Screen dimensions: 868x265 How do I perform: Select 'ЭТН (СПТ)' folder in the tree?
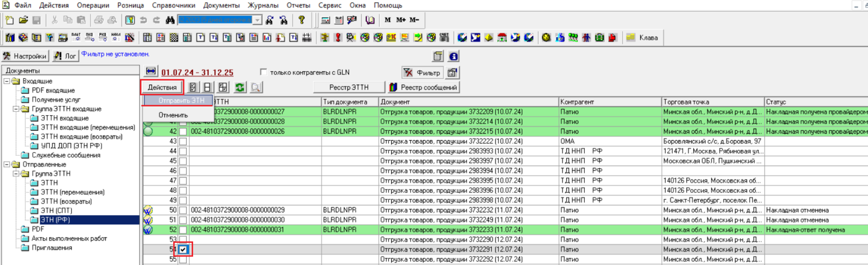pyautogui.click(x=56, y=211)
